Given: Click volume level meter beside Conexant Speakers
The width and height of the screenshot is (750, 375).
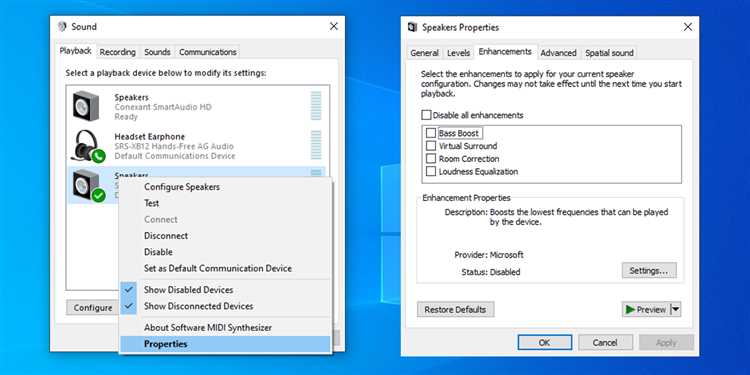Looking at the screenshot, I should click(x=316, y=106).
